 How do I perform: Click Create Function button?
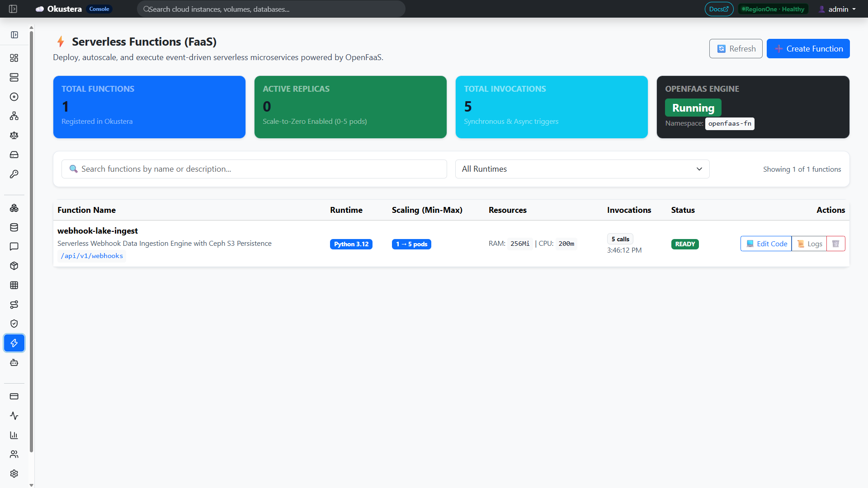tap(808, 49)
